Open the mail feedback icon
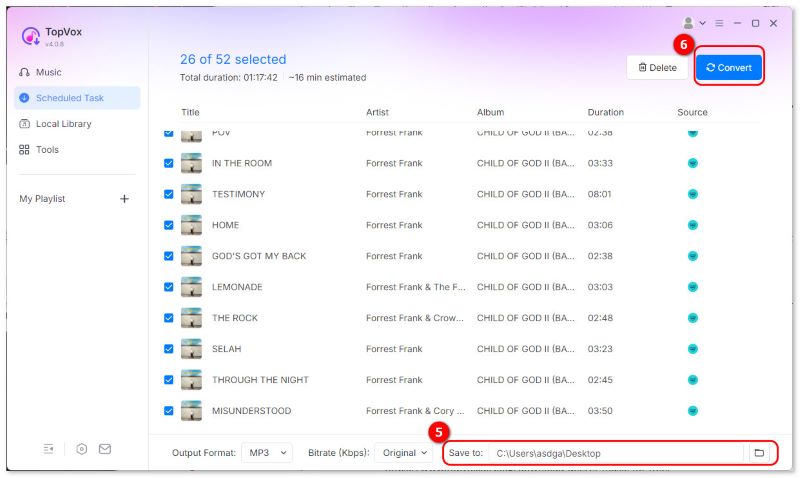Screen dimensions: 800x478 pos(105,449)
